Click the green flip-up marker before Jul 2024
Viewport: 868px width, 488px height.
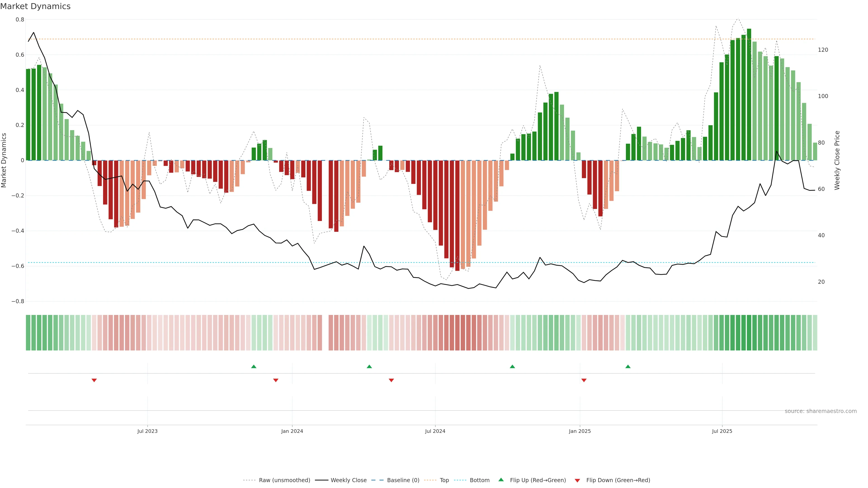coord(369,366)
